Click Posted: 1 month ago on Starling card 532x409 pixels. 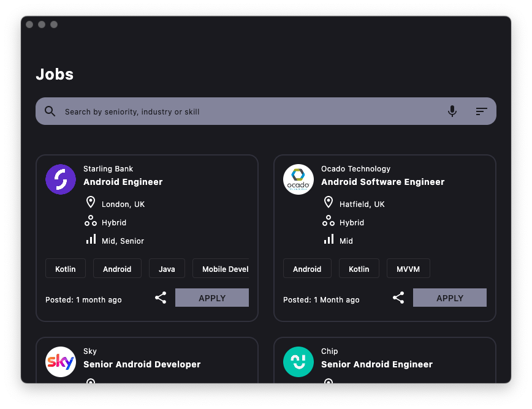coord(83,300)
